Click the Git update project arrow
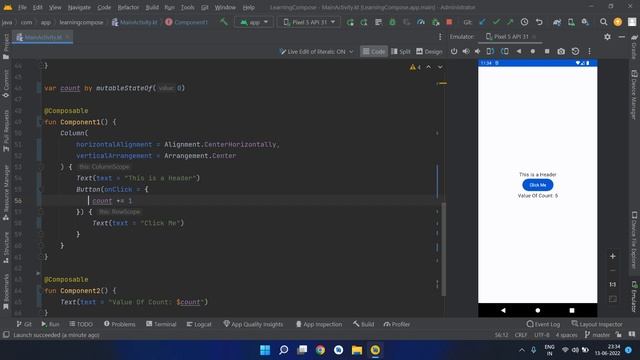This screenshot has width=640, height=360. (482, 22)
